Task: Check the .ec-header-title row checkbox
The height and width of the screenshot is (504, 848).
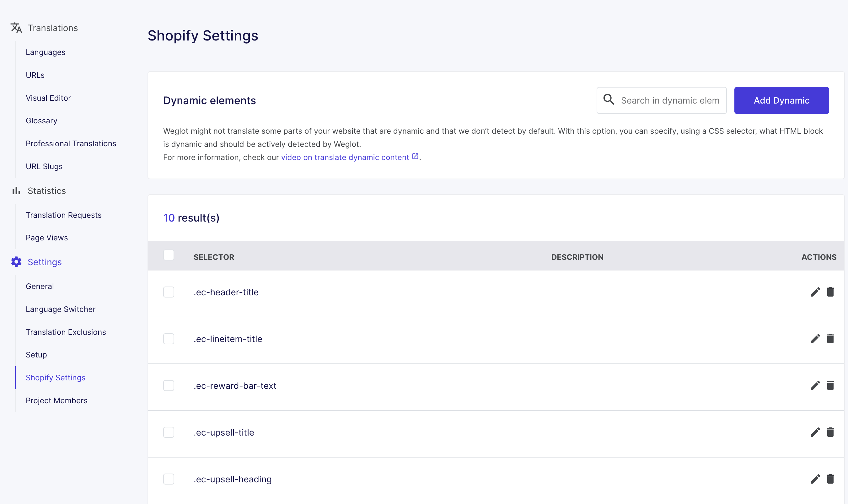Action: (169, 292)
